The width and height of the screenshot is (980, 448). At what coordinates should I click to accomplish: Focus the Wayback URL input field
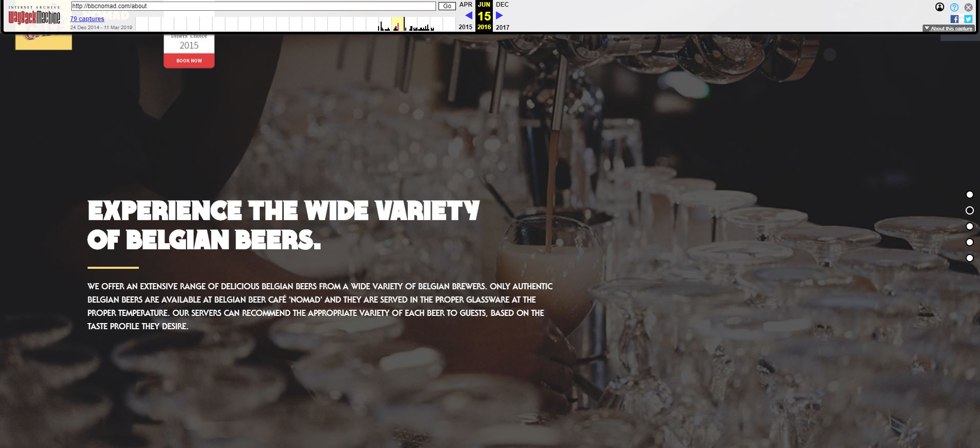click(254, 6)
